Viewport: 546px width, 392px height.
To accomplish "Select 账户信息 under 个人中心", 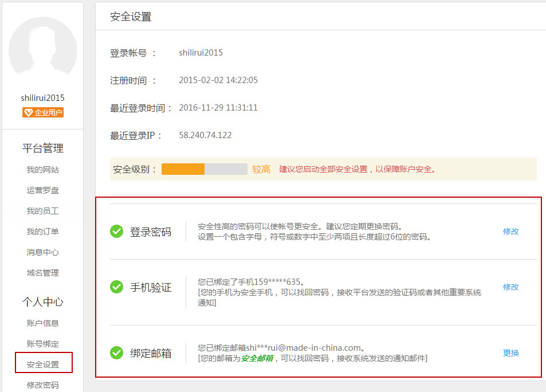I will click(43, 323).
